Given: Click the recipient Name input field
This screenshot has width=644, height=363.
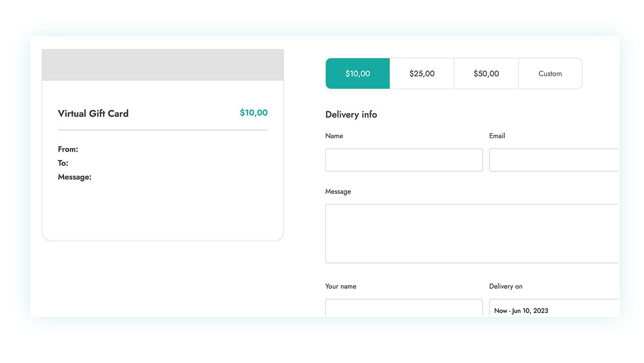Looking at the screenshot, I should (x=404, y=160).
